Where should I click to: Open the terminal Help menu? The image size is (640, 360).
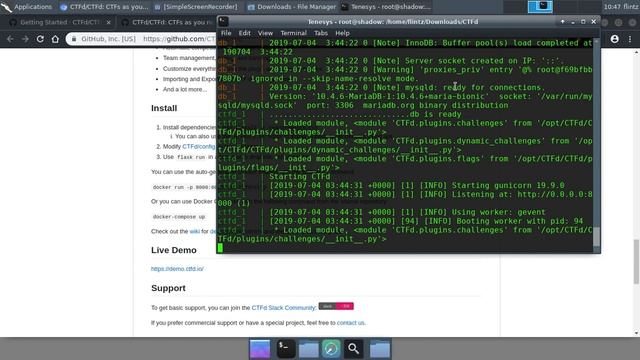[x=342, y=33]
